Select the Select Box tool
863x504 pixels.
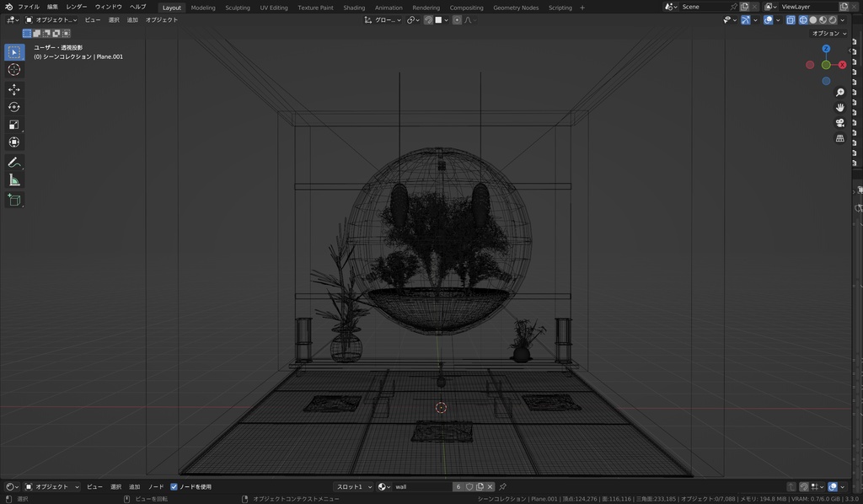coord(14,51)
